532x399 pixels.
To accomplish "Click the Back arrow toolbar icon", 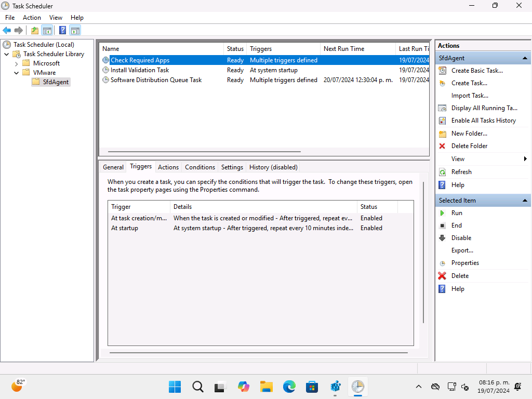I will click(7, 30).
